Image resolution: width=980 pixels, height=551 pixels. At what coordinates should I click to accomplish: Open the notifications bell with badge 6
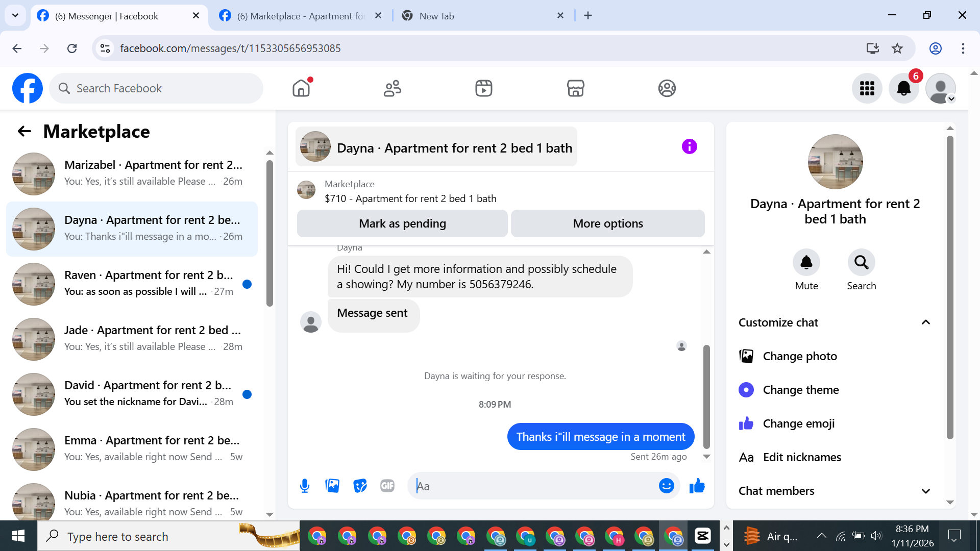pos(904,88)
